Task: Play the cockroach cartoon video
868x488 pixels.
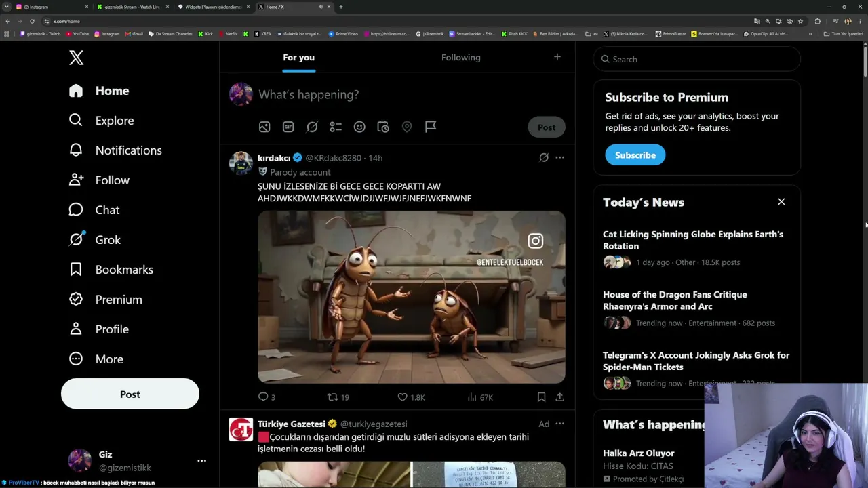Action: pyautogui.click(x=412, y=297)
